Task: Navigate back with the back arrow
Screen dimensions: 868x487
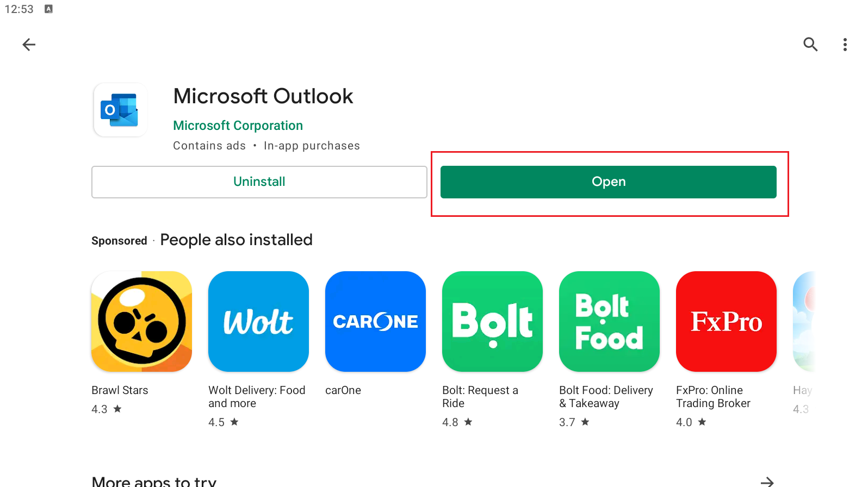Action: point(28,45)
